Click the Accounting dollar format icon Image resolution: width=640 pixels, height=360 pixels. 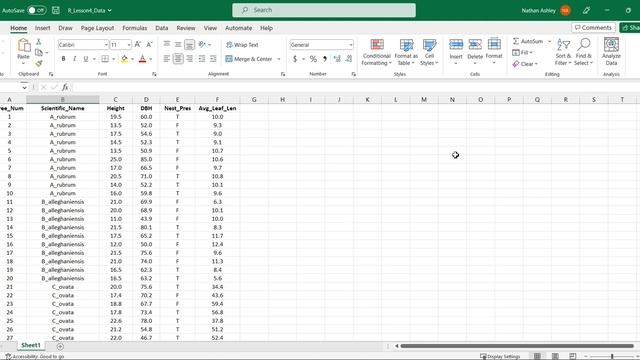tap(295, 59)
